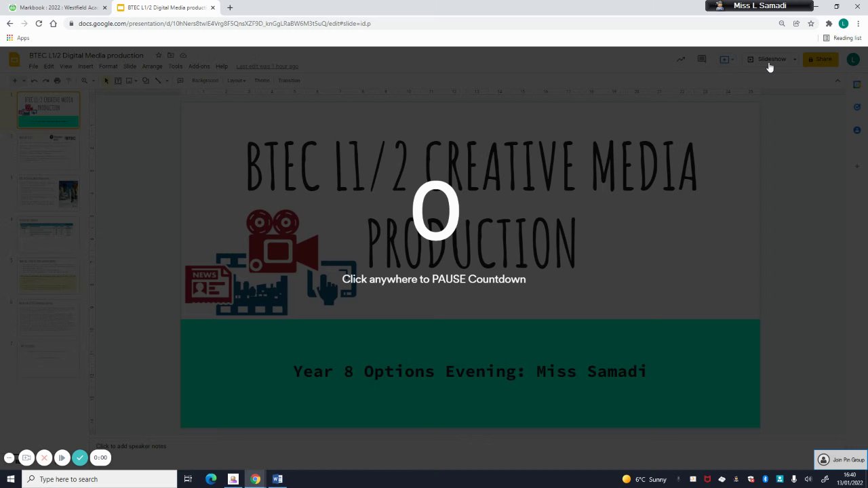This screenshot has width=868, height=488.
Task: Select the shape tool
Action: (x=145, y=81)
